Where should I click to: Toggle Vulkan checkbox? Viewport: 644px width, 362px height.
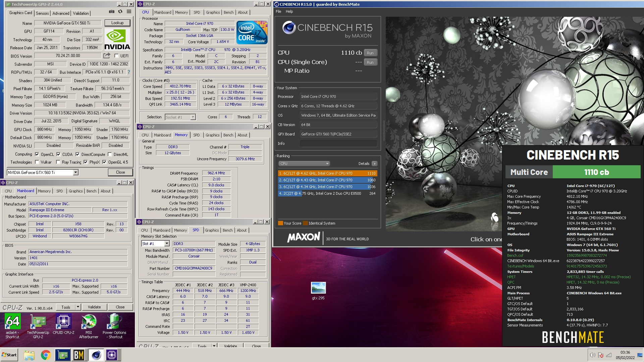pyautogui.click(x=37, y=162)
